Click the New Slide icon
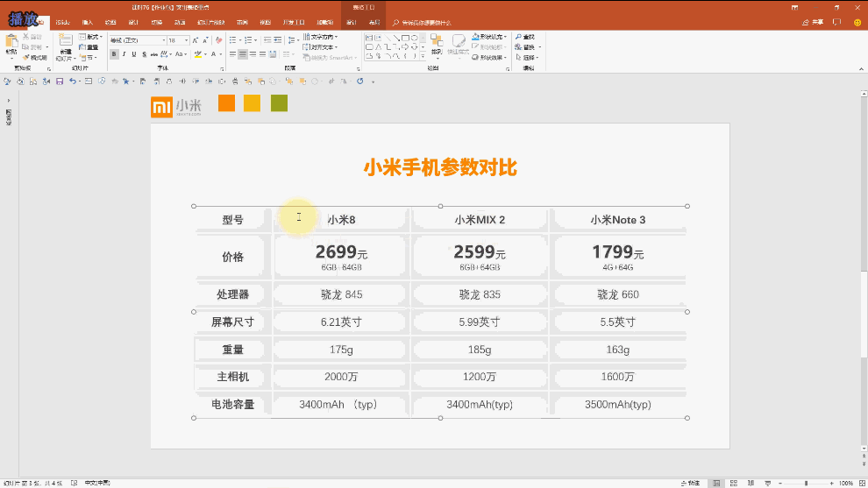 click(65, 44)
